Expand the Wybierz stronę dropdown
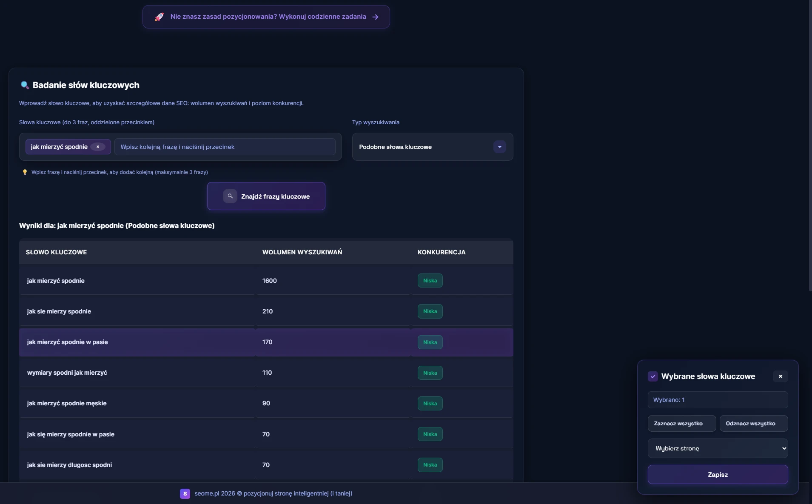The height and width of the screenshot is (504, 812). 718,448
